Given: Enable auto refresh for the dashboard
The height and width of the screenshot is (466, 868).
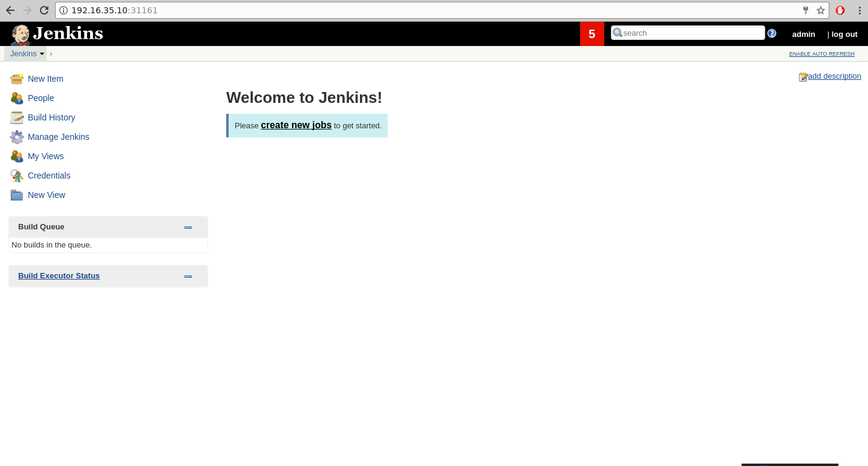Looking at the screenshot, I should [x=821, y=54].
